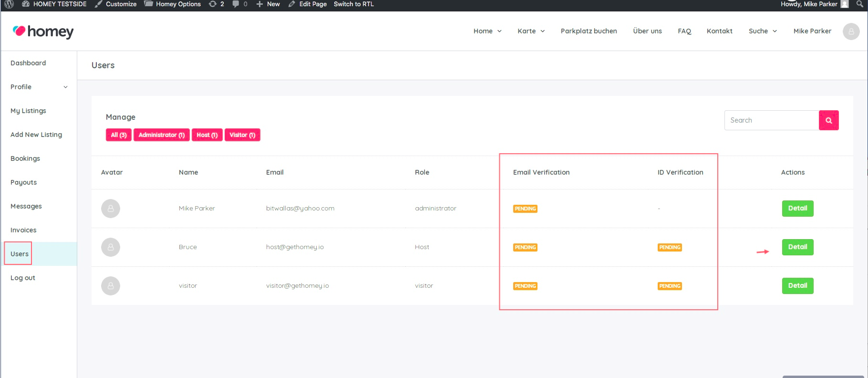Open the FAQ page
Viewport: 868px width, 378px height.
[684, 31]
